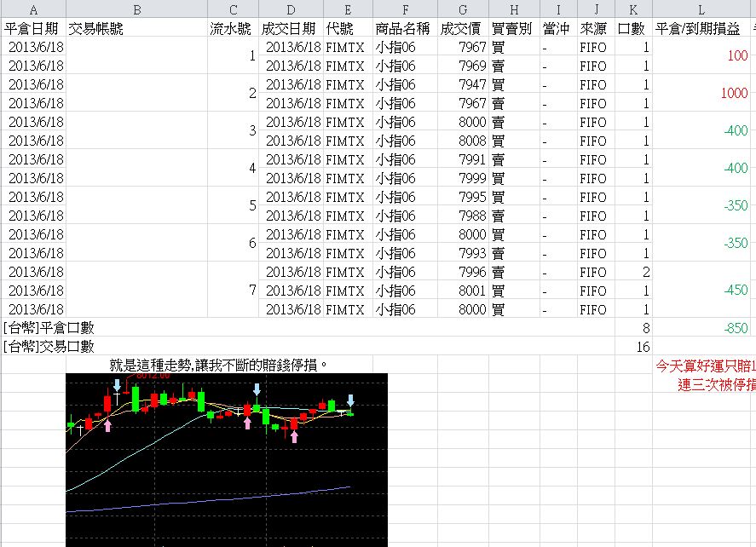Click the 7988 price cell
Viewport: 756px width, 547px height.
(x=464, y=216)
